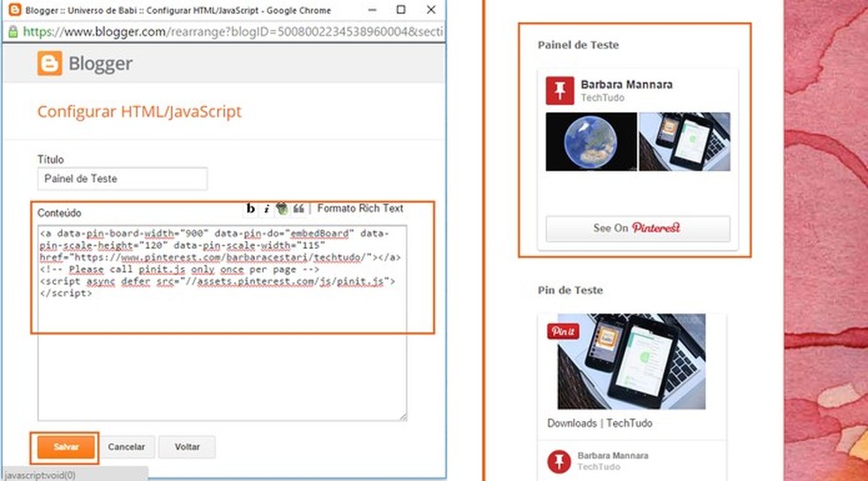Click the Pinterest pin icon beside Barbara Mannara in Painel de Teste
The width and height of the screenshot is (868, 481).
pos(559,90)
